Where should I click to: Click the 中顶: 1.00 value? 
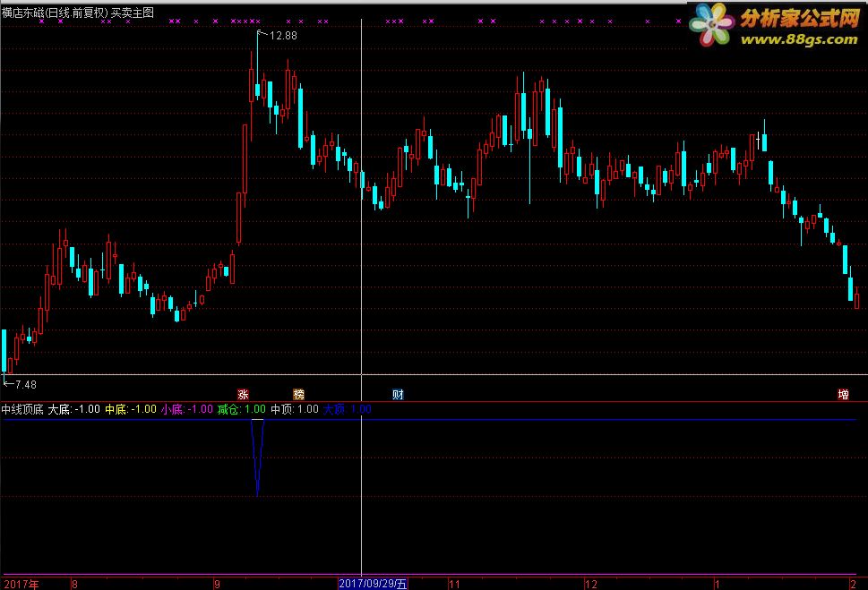click(295, 409)
